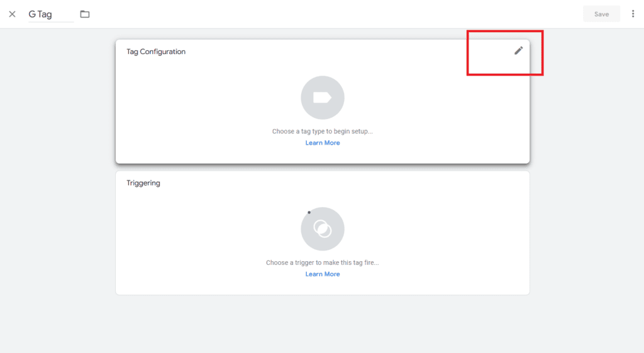Click "Choose a tag type to begin setup" text
Viewport: 644px width, 353px height.
click(x=322, y=132)
